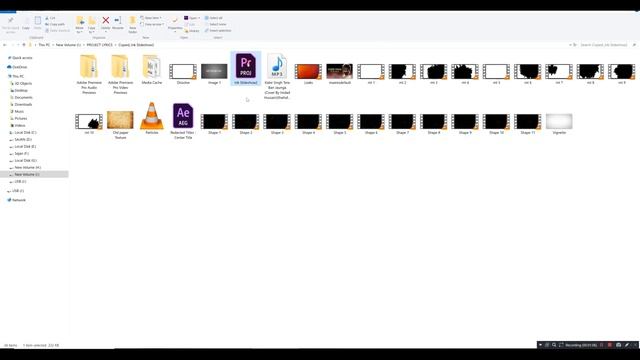Viewport: 640px width, 360px height.
Task: Select the Media Cache folder
Action: (152, 69)
